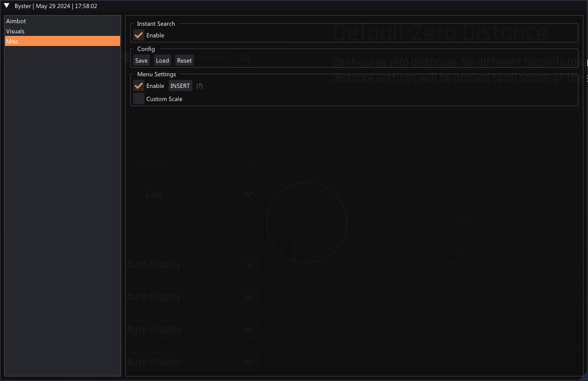Image resolution: width=588 pixels, height=381 pixels.
Task: Click the Config section label
Action: 146,49
